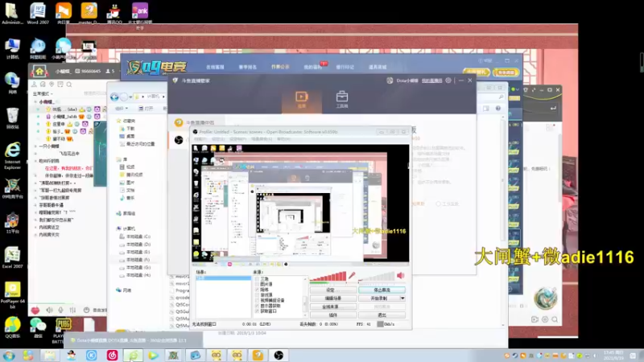Open Internet Explorer desktop icon
644x362 pixels.
point(12,156)
